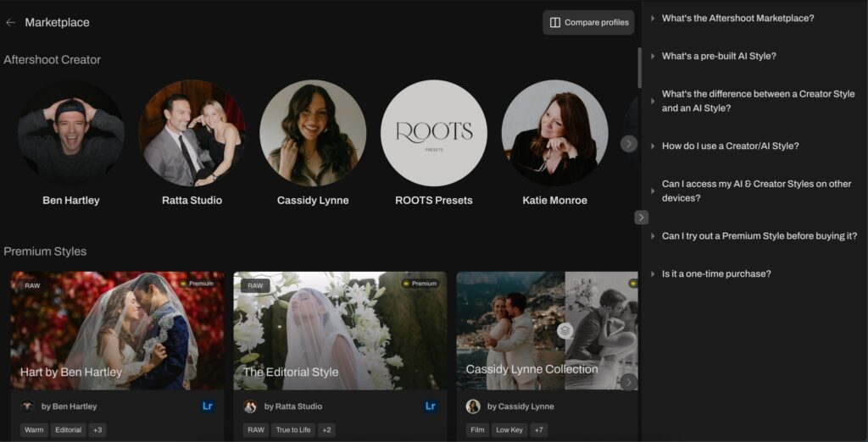
Task: Click the Lightroom icon beside Ratta Studio
Action: (x=431, y=406)
